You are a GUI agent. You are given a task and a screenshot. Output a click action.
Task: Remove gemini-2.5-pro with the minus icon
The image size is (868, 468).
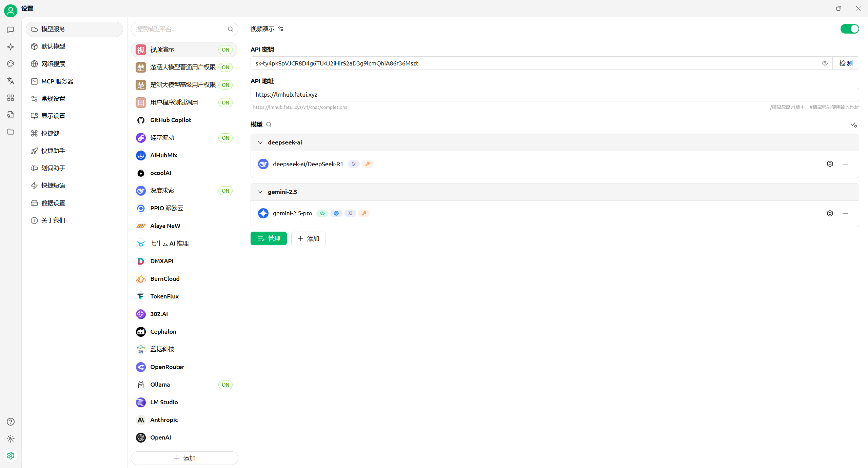point(845,213)
